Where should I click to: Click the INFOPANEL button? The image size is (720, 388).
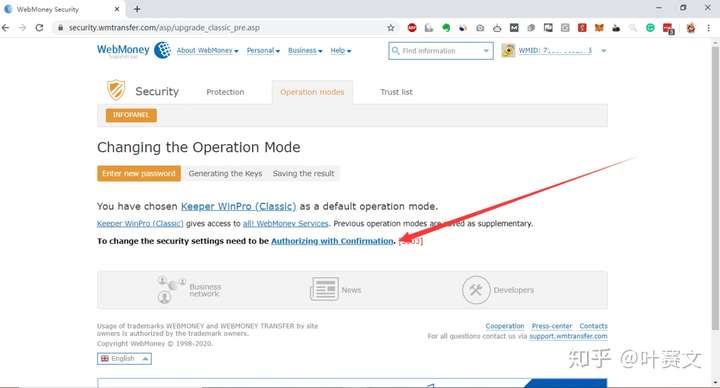click(131, 115)
